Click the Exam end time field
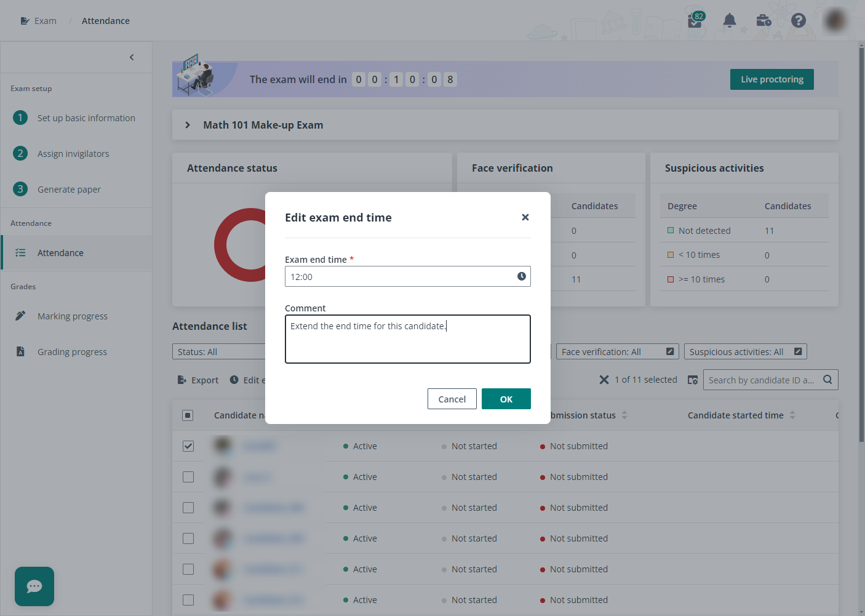 [408, 276]
